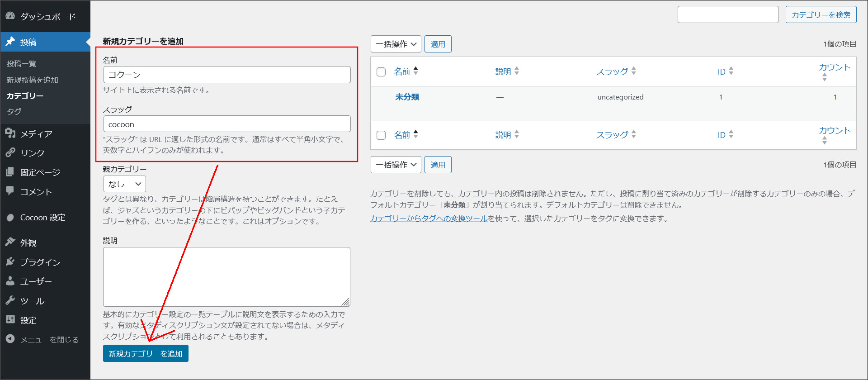The width and height of the screenshot is (868, 380).
Task: Focus the category search box
Action: [728, 14]
